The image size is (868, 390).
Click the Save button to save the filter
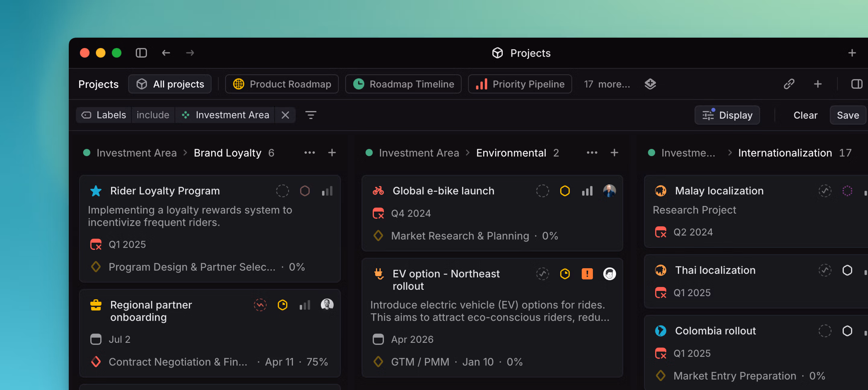click(848, 115)
